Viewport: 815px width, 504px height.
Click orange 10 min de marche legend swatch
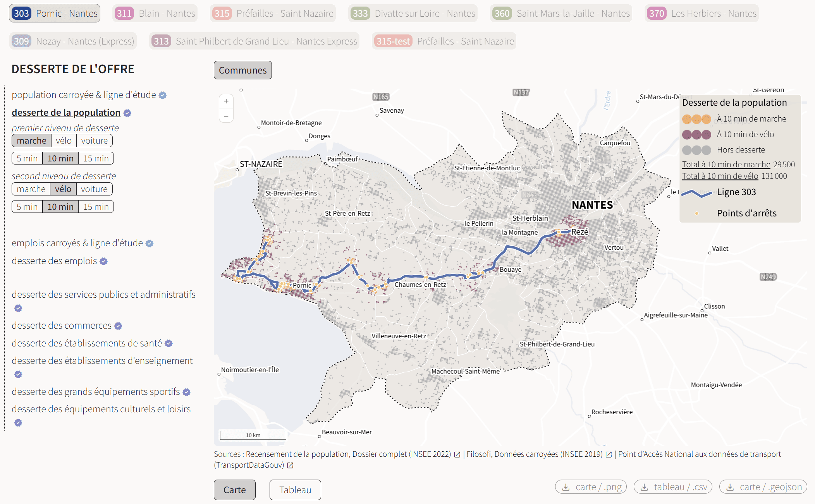pos(696,119)
